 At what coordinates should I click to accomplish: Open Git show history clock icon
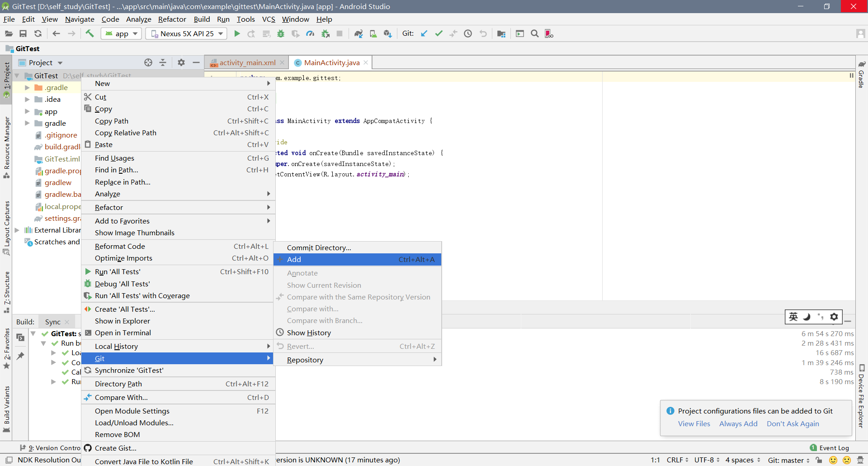pyautogui.click(x=468, y=33)
